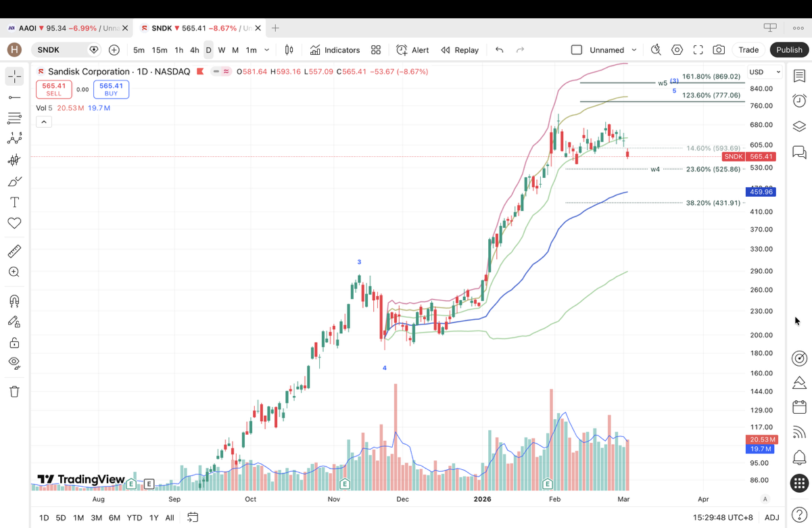Select the text tool in left toolbar
This screenshot has height=528, width=812.
click(14, 202)
